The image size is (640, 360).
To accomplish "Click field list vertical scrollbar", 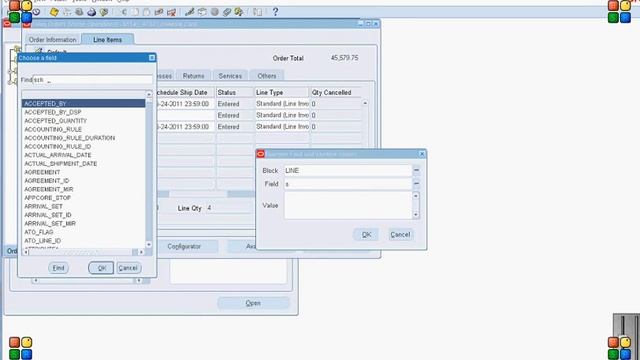I will [x=149, y=169].
